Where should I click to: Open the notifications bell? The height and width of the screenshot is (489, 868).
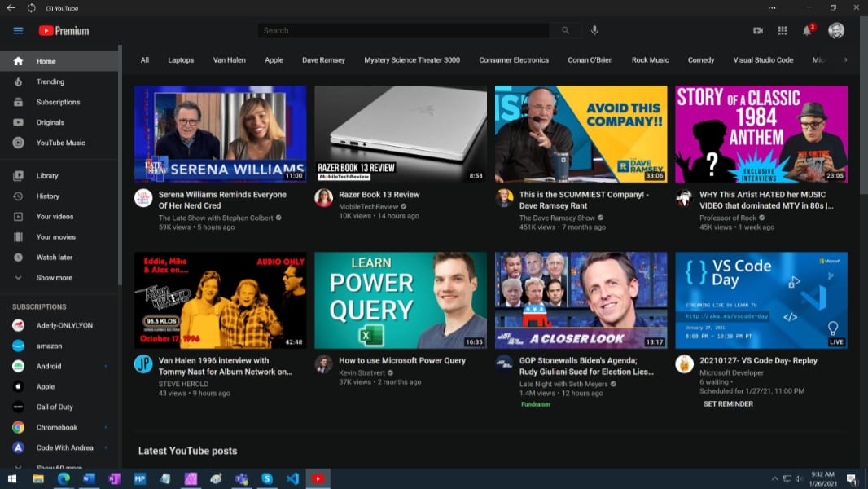[x=807, y=30]
